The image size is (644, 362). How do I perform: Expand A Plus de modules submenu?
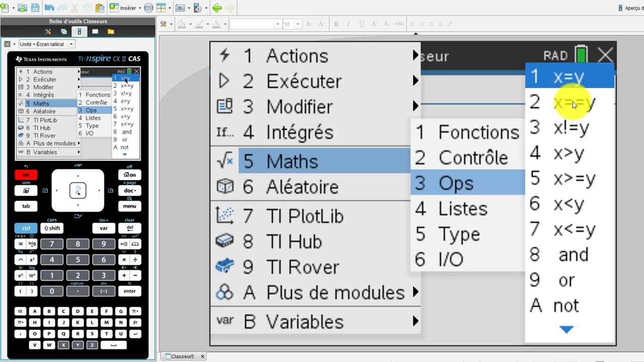(315, 293)
